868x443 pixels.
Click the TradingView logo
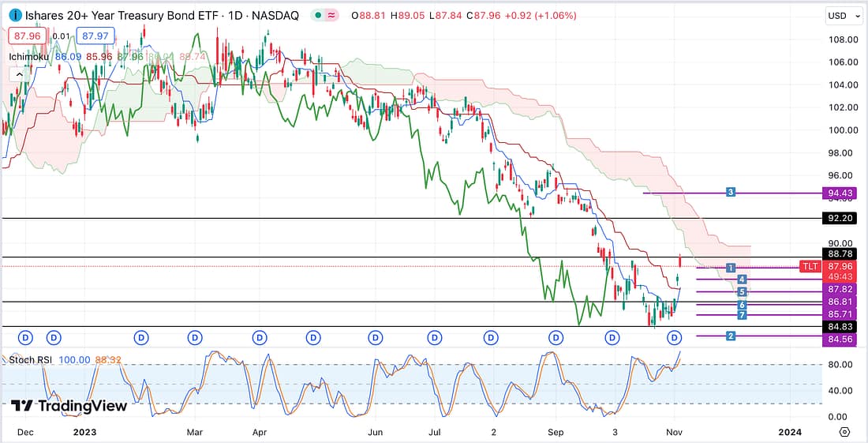(x=69, y=406)
